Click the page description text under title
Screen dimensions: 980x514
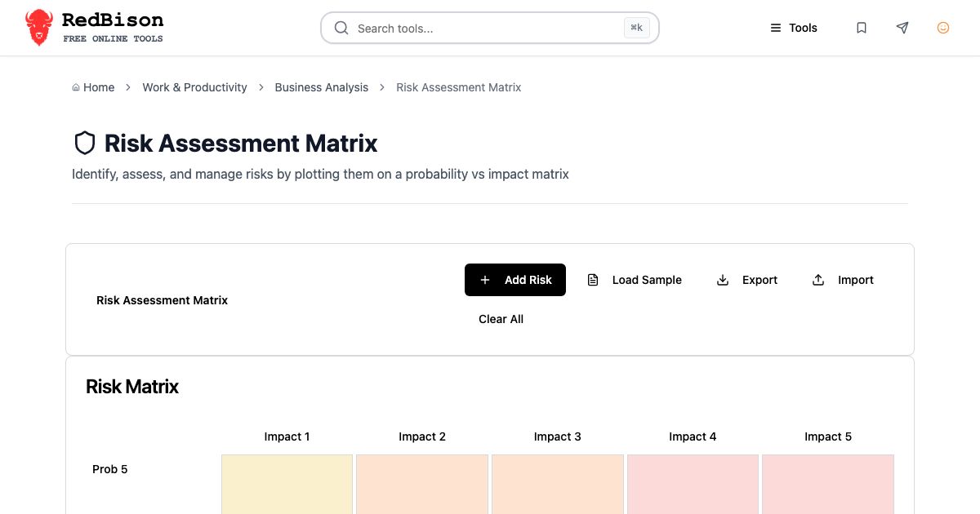tap(320, 174)
